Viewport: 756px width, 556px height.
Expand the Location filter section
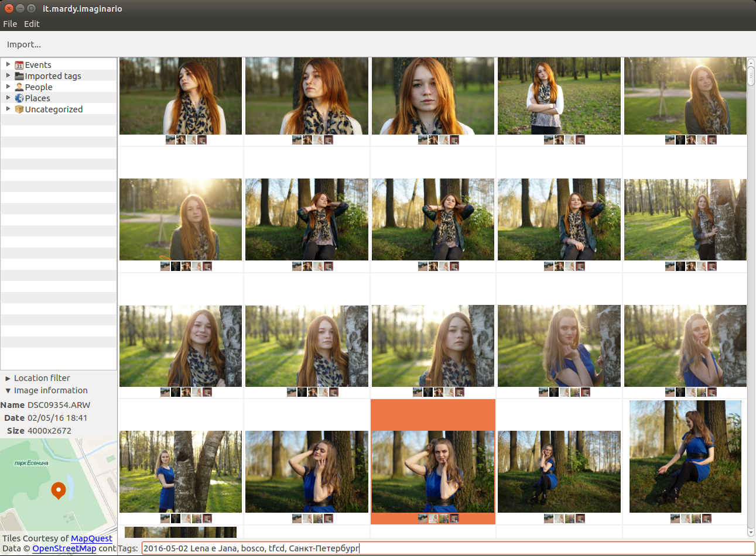coord(8,379)
